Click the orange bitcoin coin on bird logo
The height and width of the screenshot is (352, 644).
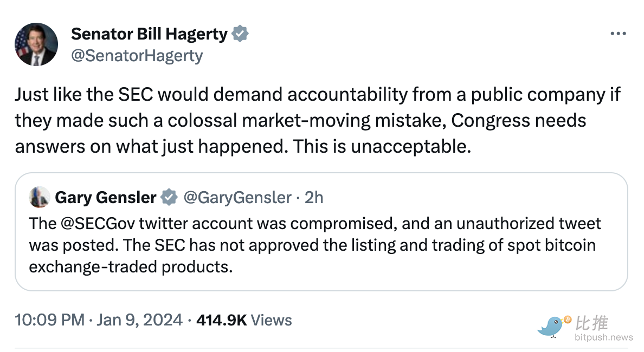[568, 320]
